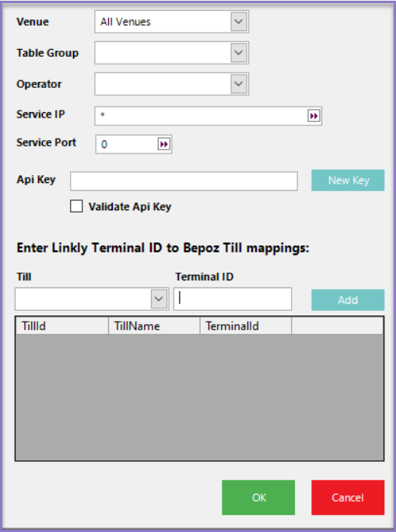The width and height of the screenshot is (396, 532).
Task: Select the Service IP text field
Action: [x=202, y=116]
